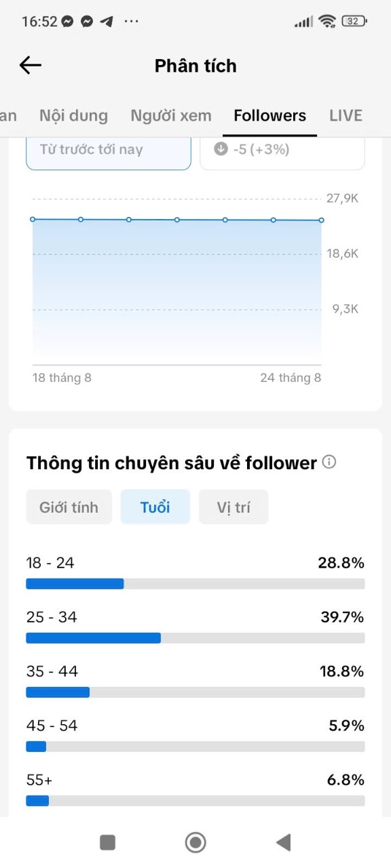Tap the first data point on 18 tháng 8
The width and height of the screenshot is (391, 868).
coord(33,219)
